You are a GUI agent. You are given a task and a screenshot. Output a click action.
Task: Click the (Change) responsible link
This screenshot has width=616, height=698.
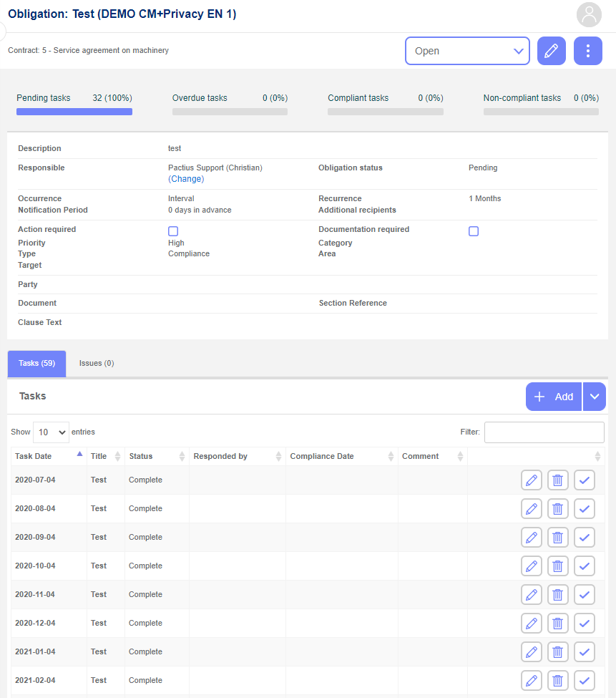186,179
